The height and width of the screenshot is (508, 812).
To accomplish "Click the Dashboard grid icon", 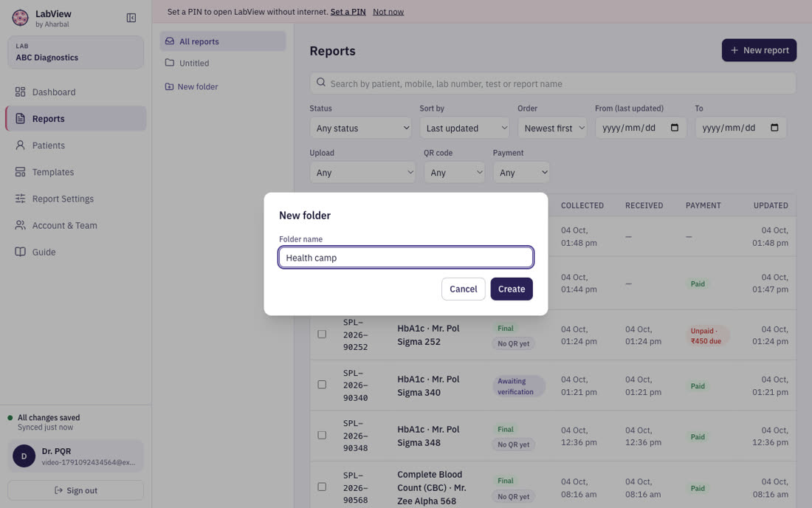I will coord(20,92).
